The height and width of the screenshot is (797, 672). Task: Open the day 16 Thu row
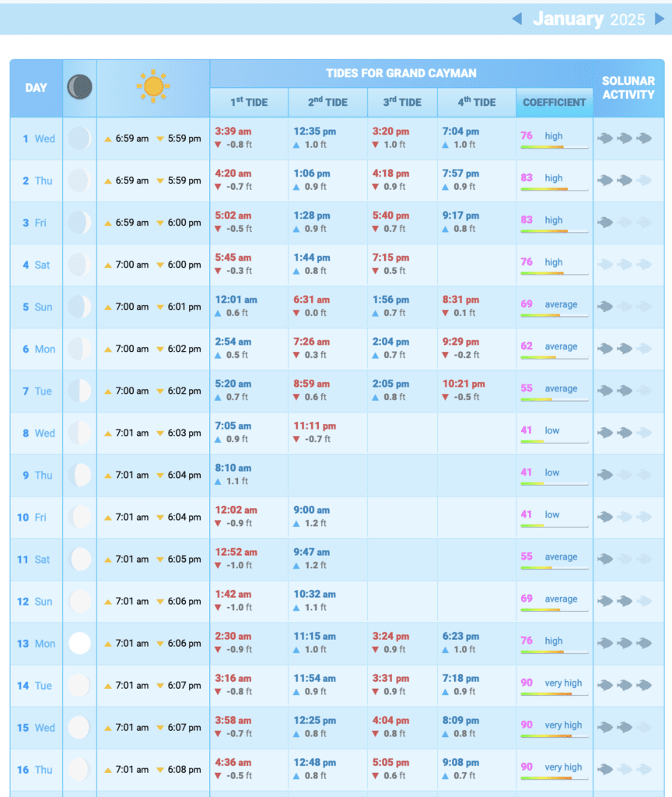pyautogui.click(x=37, y=770)
